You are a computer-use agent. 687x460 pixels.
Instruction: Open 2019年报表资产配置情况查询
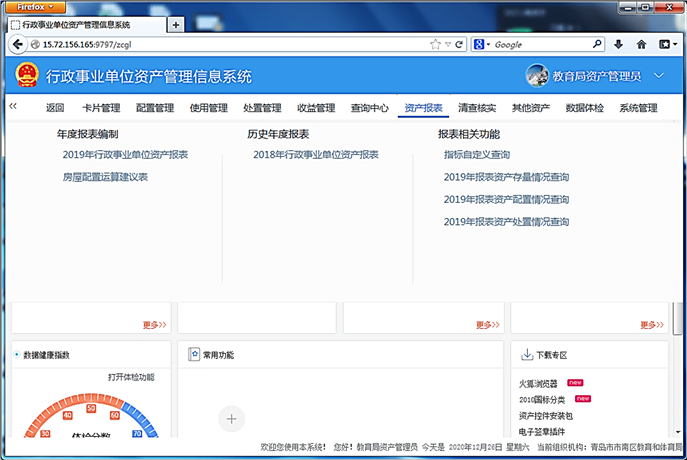pos(506,199)
